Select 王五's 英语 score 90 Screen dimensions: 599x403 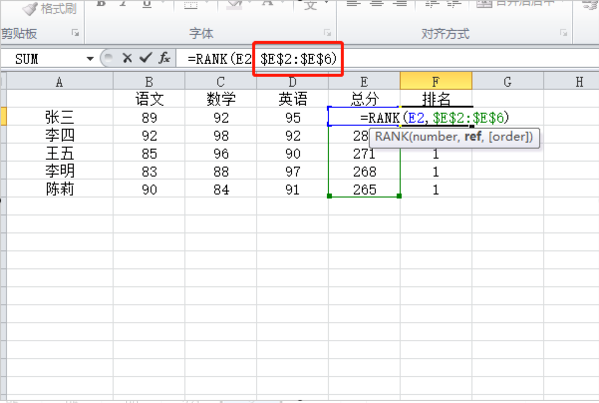pos(293,153)
